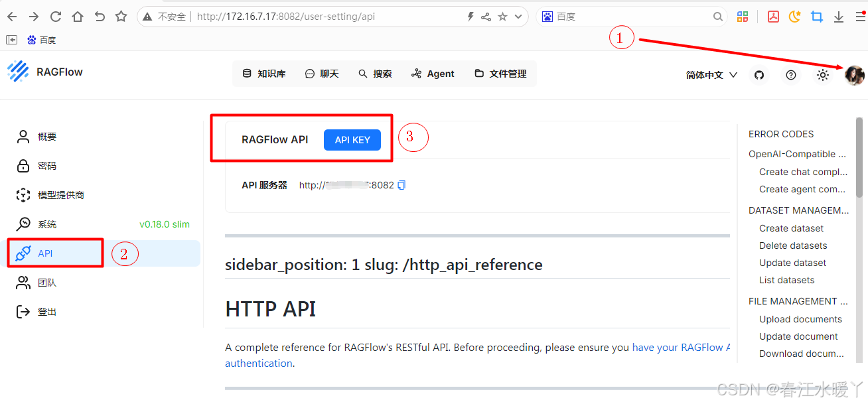Open the browser downloads icon
The width and height of the screenshot is (868, 404).
(x=839, y=17)
